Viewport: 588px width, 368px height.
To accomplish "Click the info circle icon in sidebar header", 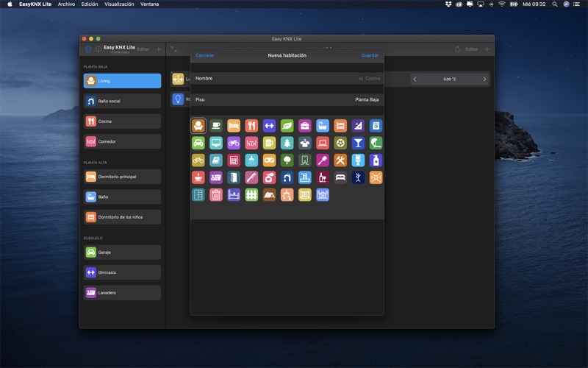I will coord(98,49).
